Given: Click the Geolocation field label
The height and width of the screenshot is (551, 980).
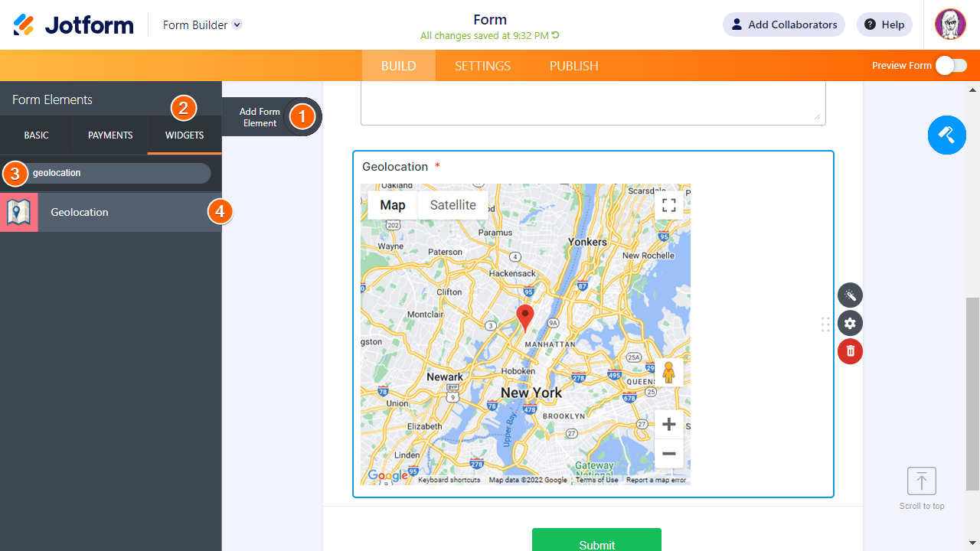Looking at the screenshot, I should click(x=395, y=167).
